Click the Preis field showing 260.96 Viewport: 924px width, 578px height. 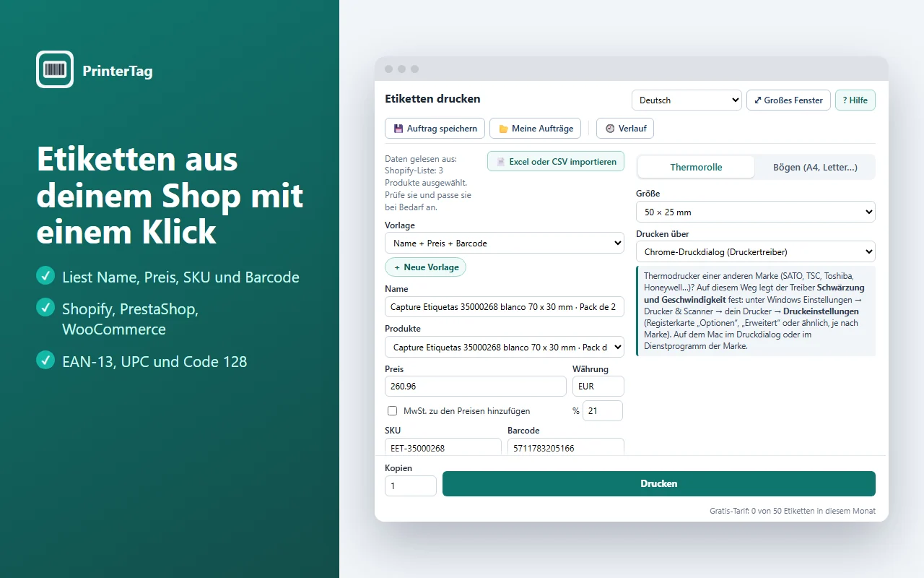coord(476,387)
